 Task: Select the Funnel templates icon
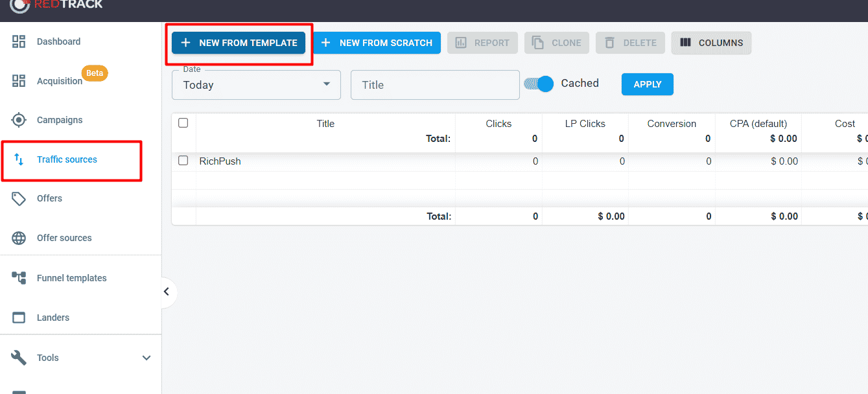tap(19, 277)
